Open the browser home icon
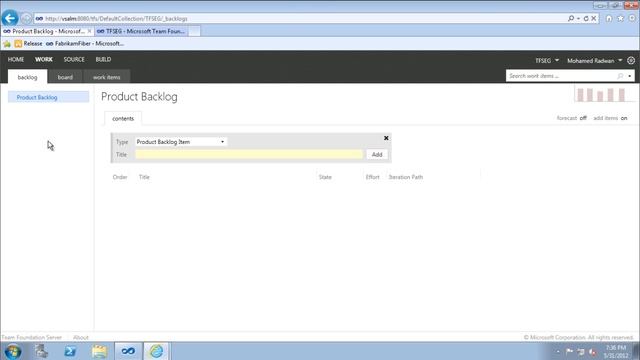640x360 pixels. pos(609,18)
